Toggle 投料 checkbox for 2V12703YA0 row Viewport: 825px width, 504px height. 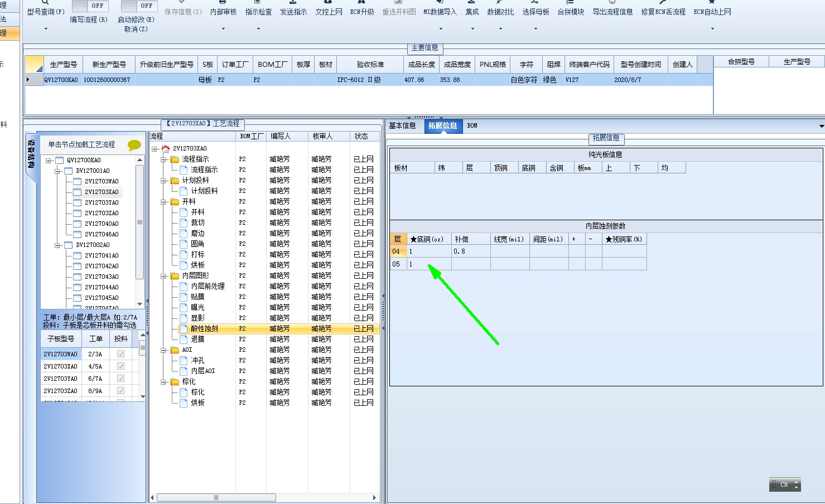pos(120,379)
